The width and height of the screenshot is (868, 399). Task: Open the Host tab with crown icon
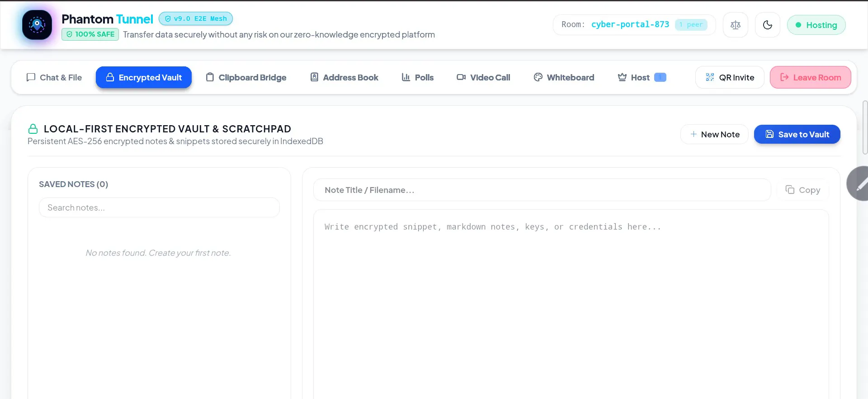click(x=642, y=77)
